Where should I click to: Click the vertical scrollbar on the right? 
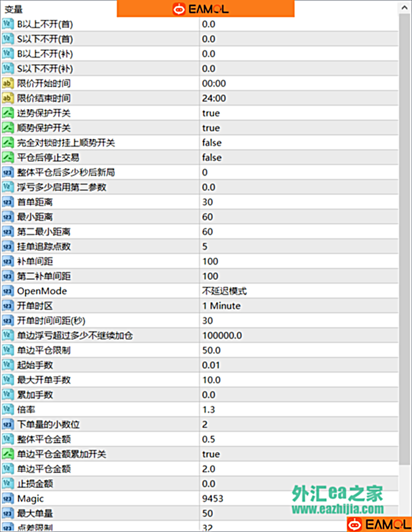point(404,237)
